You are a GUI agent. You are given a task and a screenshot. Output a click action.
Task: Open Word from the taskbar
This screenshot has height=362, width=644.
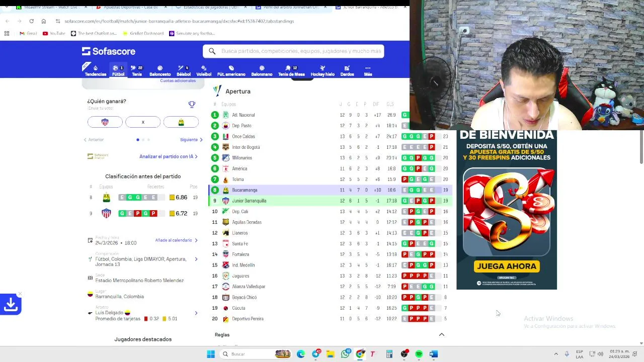point(434,354)
